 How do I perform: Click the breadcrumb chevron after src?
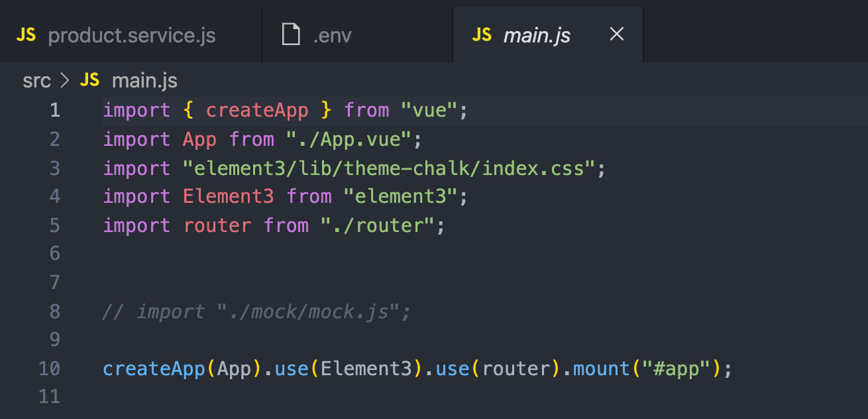pos(65,81)
